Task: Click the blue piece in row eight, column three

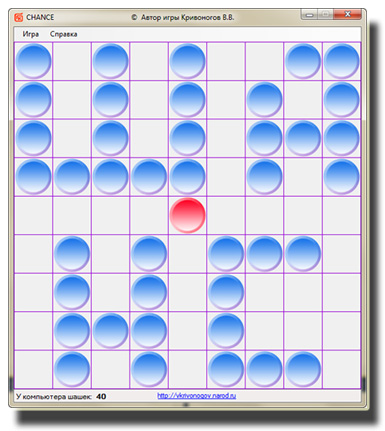Action: 110,331
